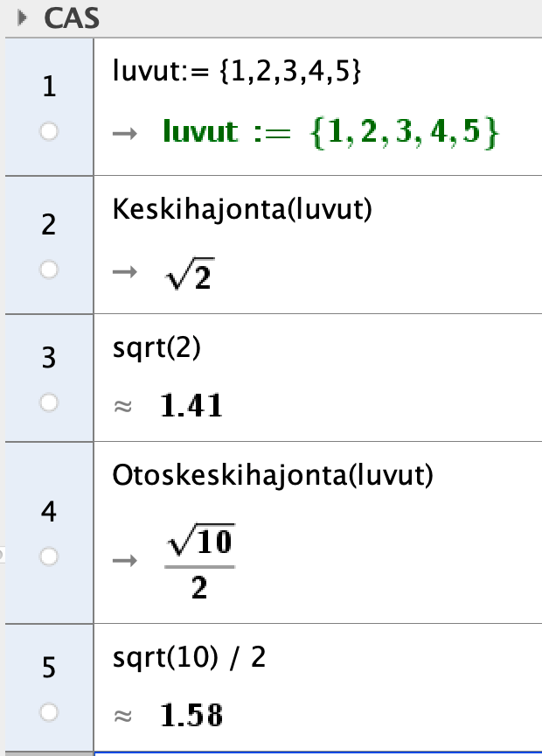Edit the sqrt(10) / 2 input
This screenshot has width=542, height=756.
190,657
